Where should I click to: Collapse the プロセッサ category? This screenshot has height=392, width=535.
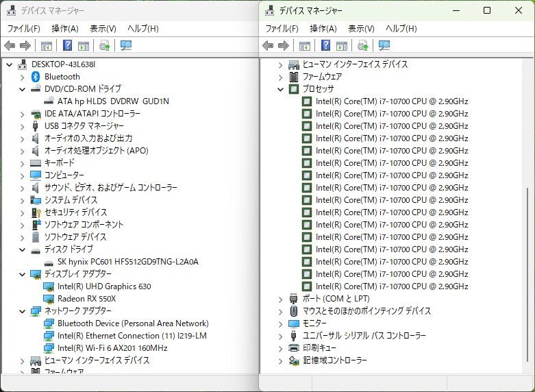(280, 90)
